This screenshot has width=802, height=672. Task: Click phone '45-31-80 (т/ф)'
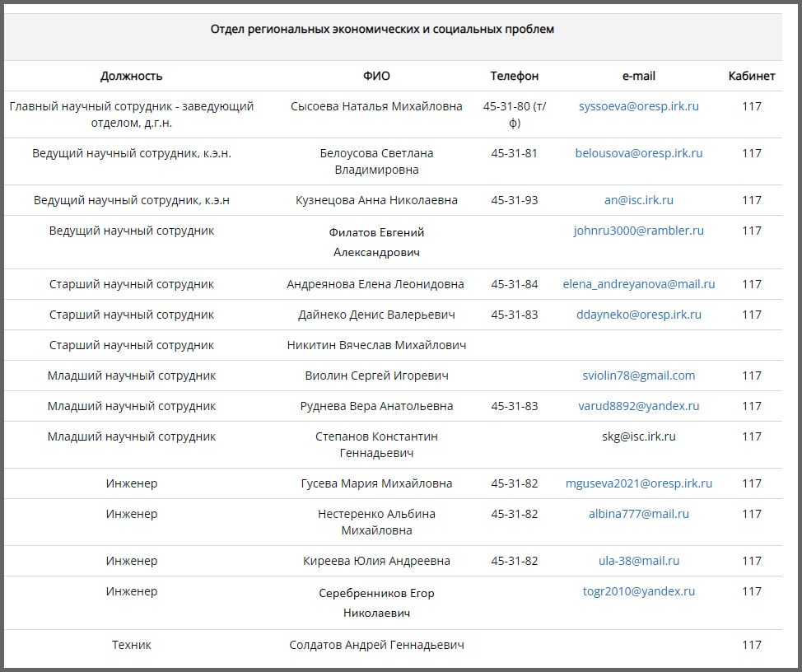514,114
